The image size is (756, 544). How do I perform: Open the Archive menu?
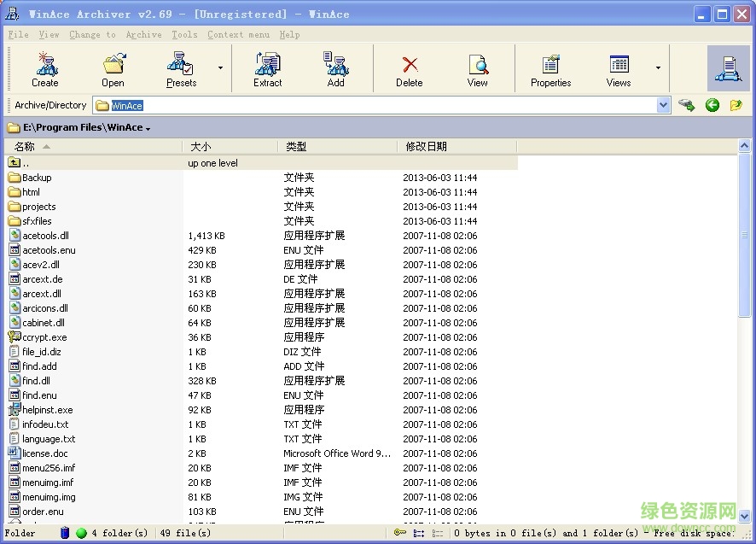coord(143,34)
